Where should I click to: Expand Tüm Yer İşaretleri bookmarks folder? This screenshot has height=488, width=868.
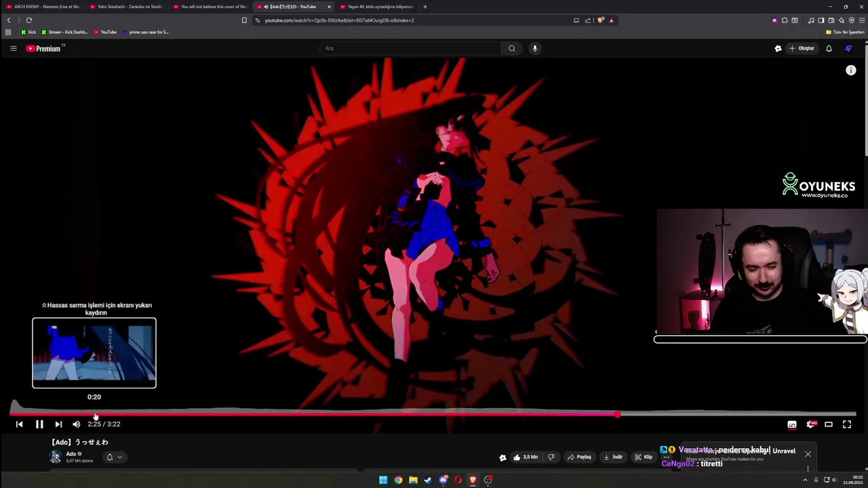point(845,32)
